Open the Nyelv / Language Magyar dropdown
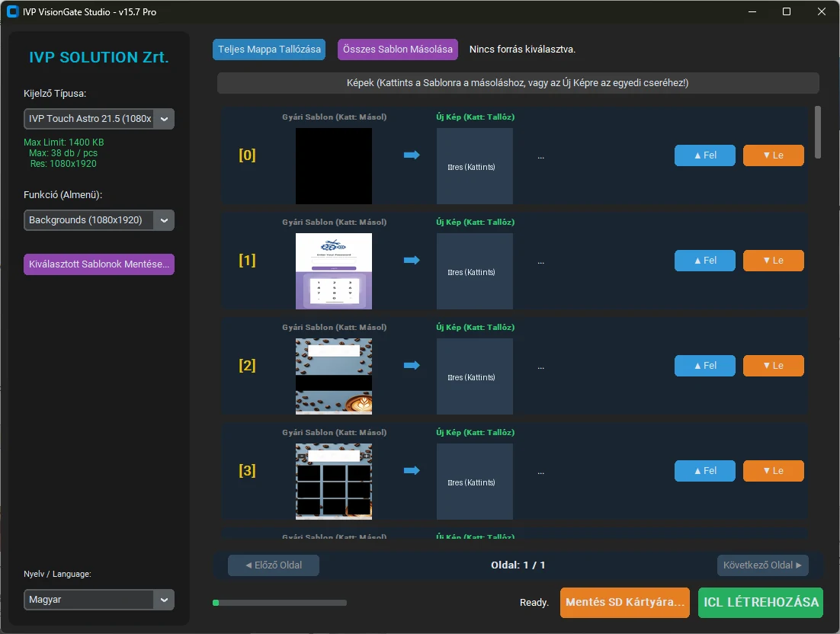This screenshot has height=634, width=840. pyautogui.click(x=99, y=600)
